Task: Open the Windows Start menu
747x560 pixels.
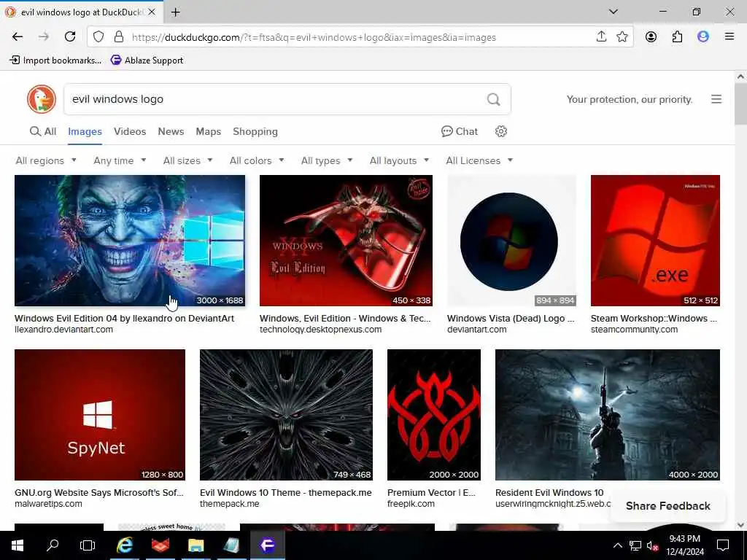Action: coord(18,545)
